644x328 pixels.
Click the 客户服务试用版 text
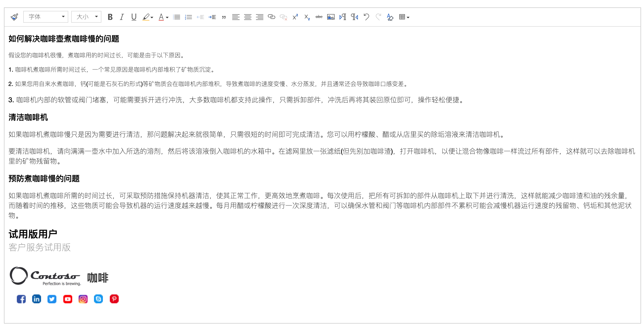(x=40, y=247)
